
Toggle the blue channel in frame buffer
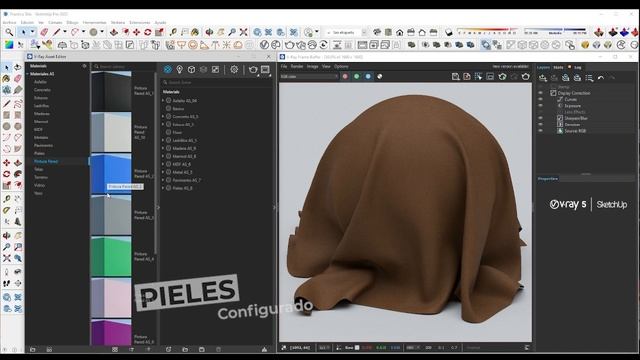click(x=368, y=76)
